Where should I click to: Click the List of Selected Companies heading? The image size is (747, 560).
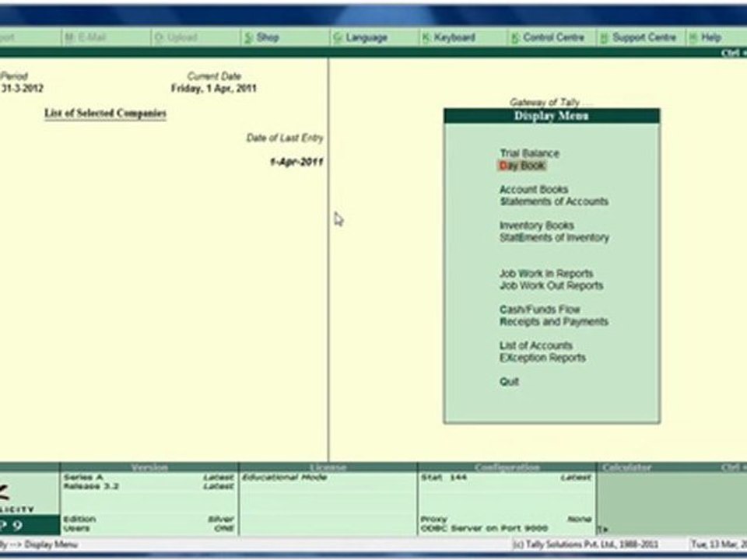click(105, 114)
